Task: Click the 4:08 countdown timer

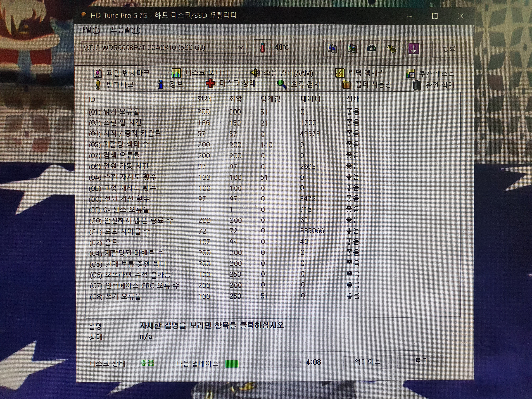Action: point(313,362)
